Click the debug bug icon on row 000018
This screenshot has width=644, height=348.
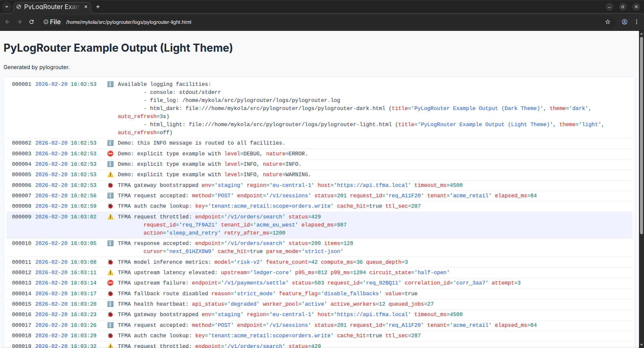110,336
